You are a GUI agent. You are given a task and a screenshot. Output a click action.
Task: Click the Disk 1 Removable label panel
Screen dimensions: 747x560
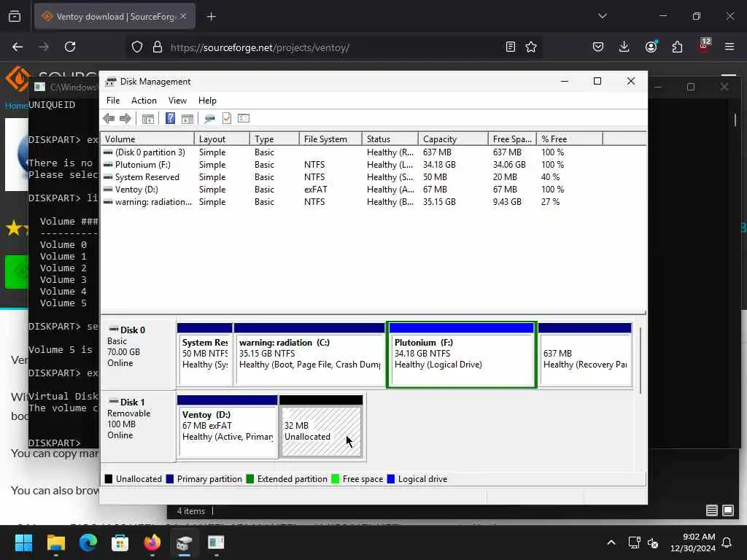[x=138, y=427]
